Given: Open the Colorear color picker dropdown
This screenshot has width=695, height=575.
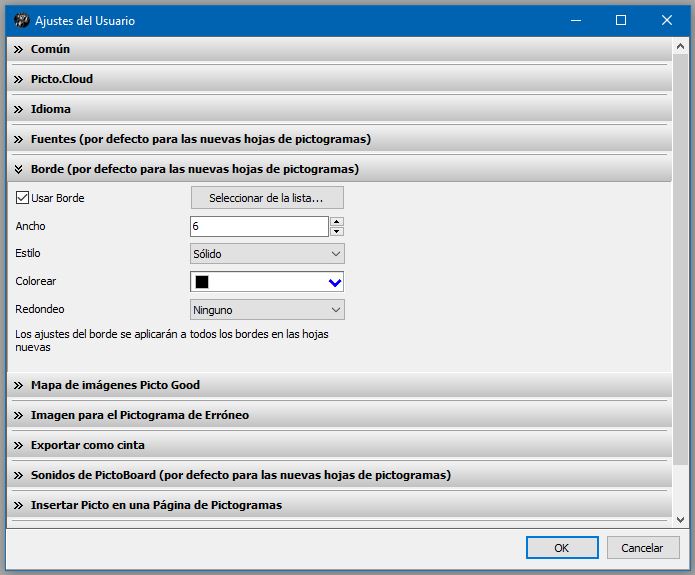Looking at the screenshot, I should [335, 282].
